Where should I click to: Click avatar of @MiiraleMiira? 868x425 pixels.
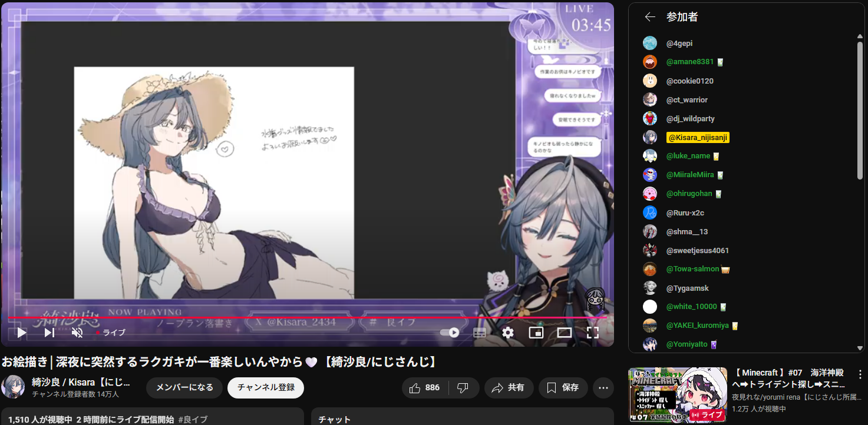click(650, 175)
